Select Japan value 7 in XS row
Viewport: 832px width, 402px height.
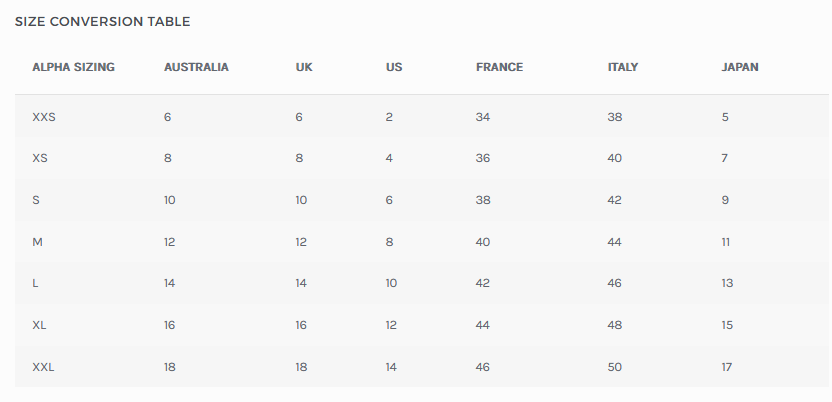pos(724,158)
